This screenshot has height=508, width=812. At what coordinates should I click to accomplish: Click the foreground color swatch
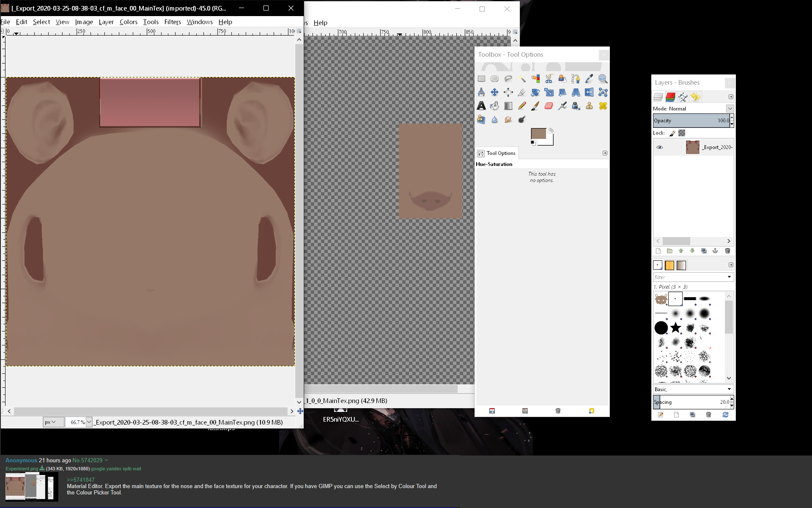(x=538, y=134)
